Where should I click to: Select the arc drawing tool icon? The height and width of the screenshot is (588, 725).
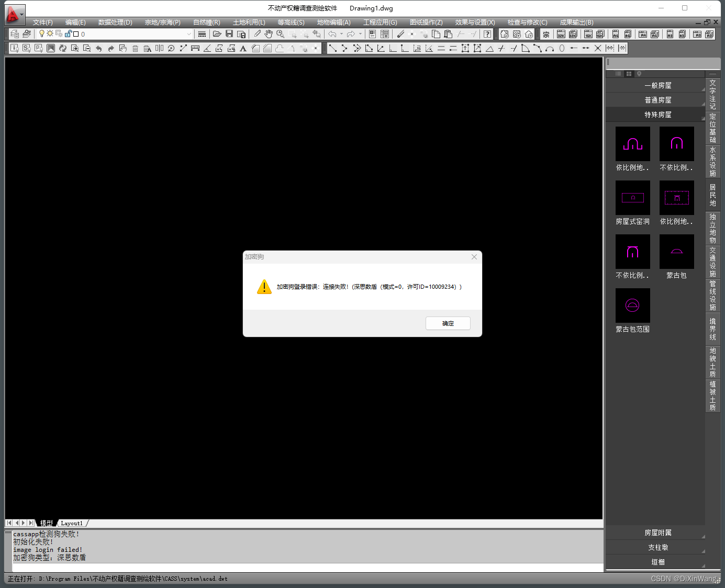pos(550,48)
